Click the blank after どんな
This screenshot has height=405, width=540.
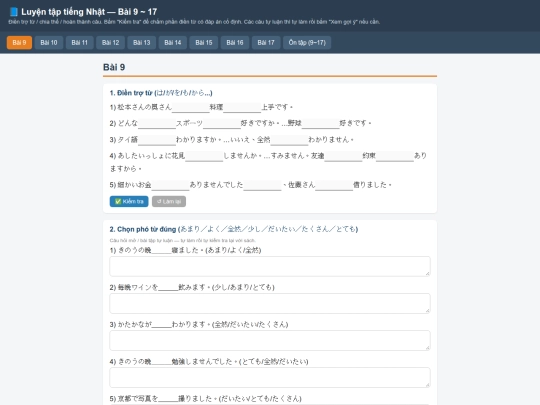tap(157, 123)
